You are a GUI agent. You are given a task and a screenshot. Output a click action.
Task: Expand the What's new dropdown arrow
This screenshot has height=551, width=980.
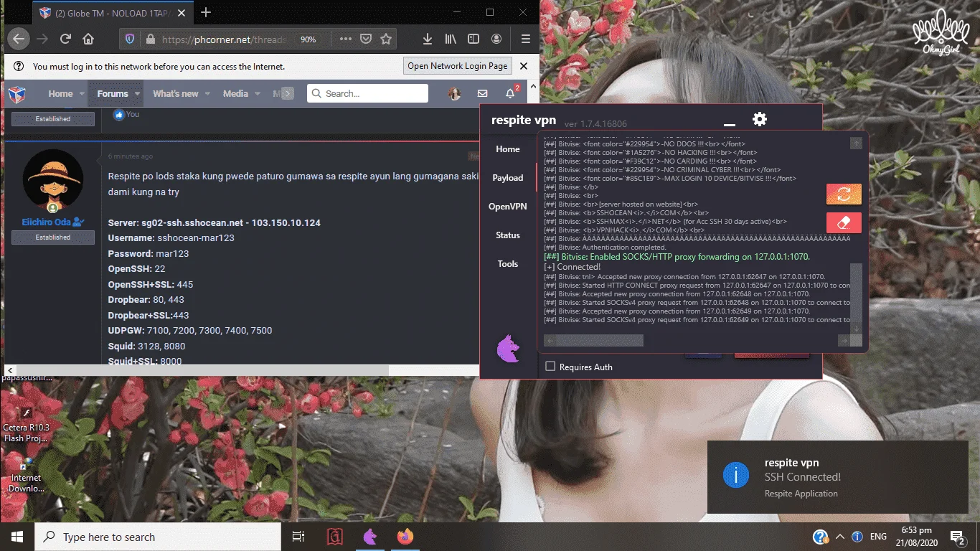click(x=207, y=94)
